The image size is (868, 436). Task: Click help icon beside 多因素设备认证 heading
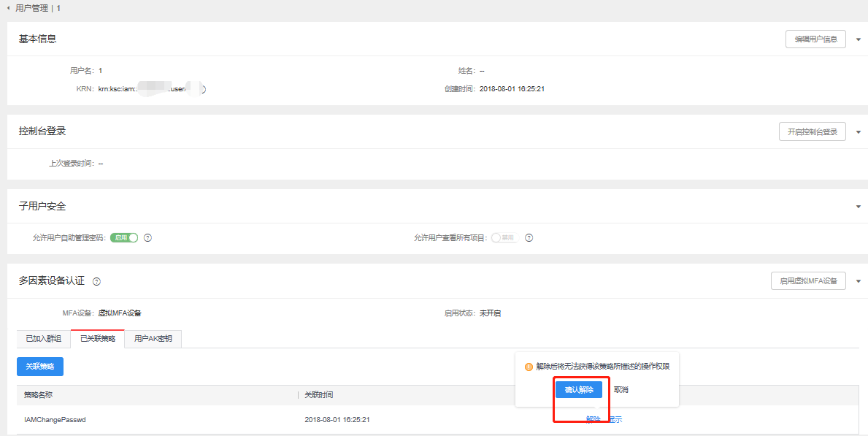click(96, 282)
